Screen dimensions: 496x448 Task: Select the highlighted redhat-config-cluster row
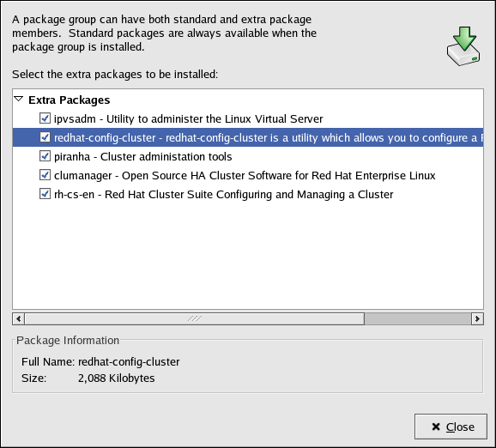(248, 137)
